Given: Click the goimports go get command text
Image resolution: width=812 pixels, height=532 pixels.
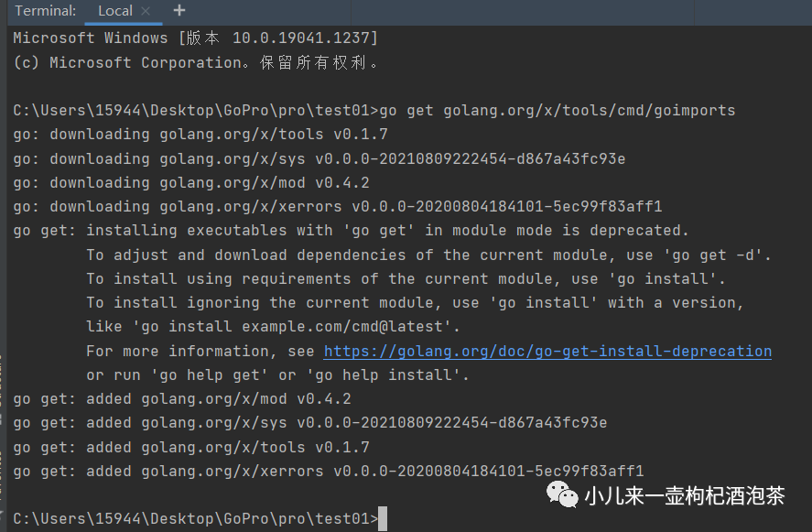Looking at the screenshot, I should click(557, 110).
